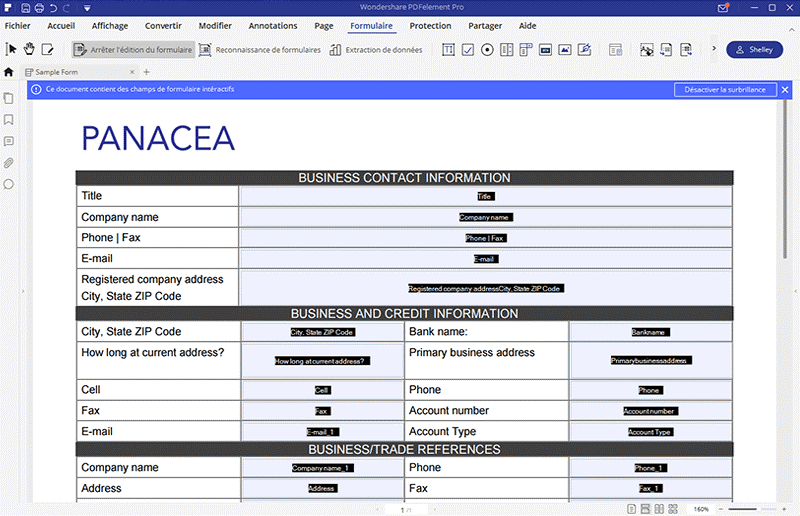This screenshot has width=800, height=516.
Task: Add an image form field tool
Action: click(x=565, y=50)
